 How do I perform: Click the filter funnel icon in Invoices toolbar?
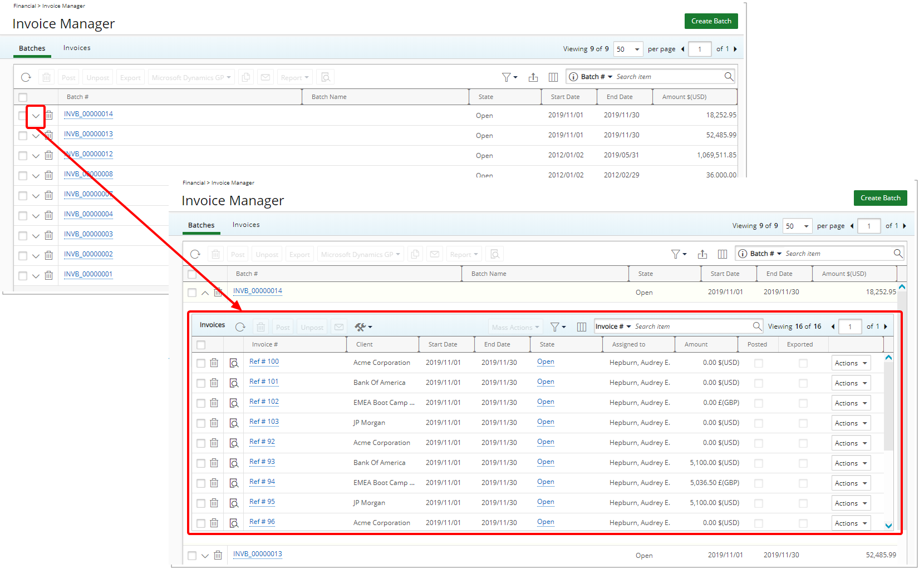pos(557,327)
